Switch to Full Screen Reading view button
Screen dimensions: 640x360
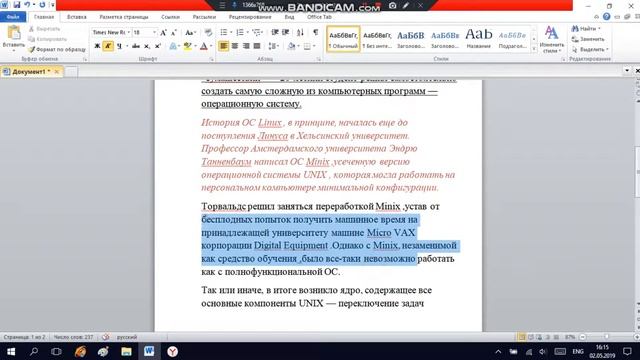(531, 337)
